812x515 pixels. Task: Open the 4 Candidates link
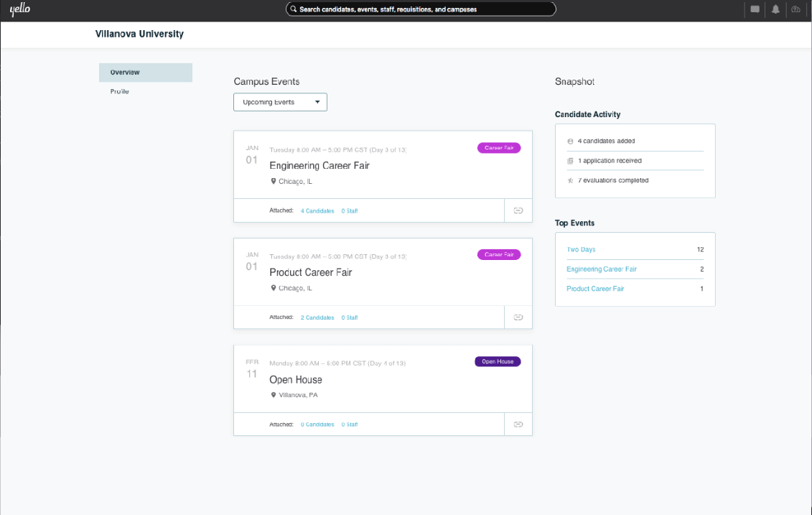pyautogui.click(x=317, y=211)
